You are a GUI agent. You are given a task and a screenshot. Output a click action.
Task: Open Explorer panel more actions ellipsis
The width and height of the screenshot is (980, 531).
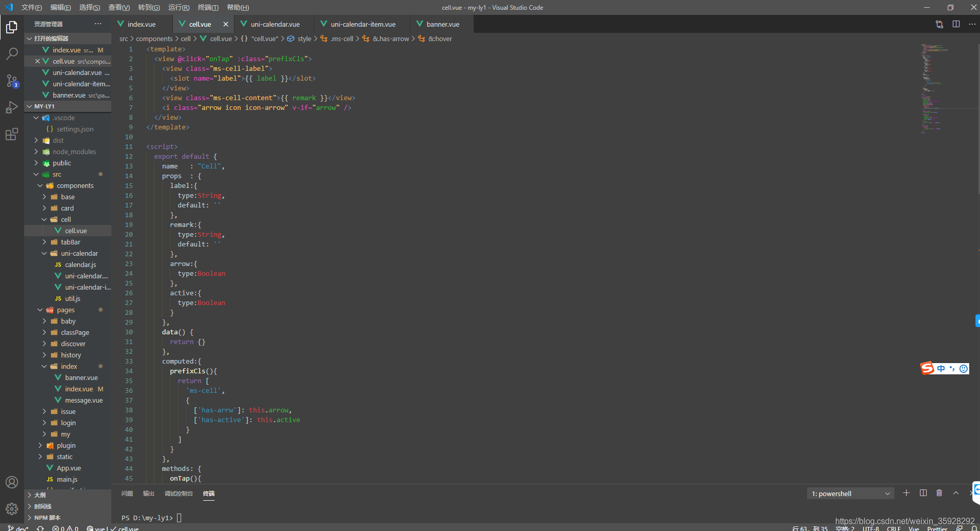[98, 24]
